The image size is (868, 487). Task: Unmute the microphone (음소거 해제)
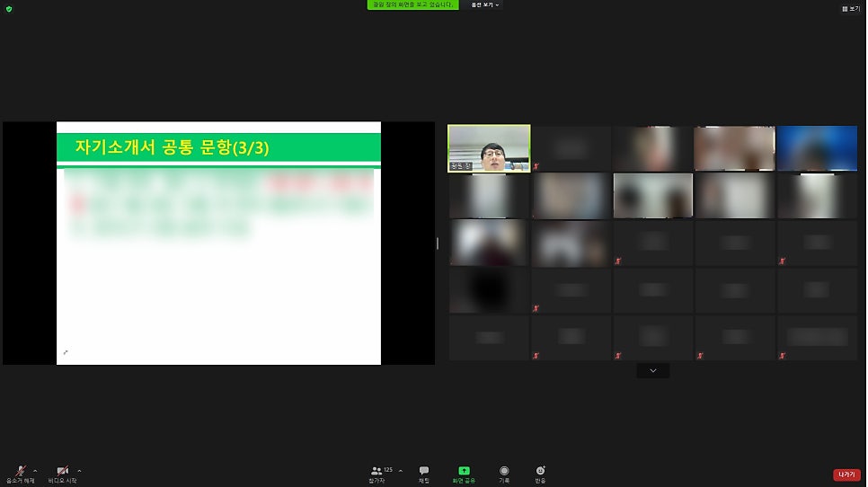tap(21, 474)
